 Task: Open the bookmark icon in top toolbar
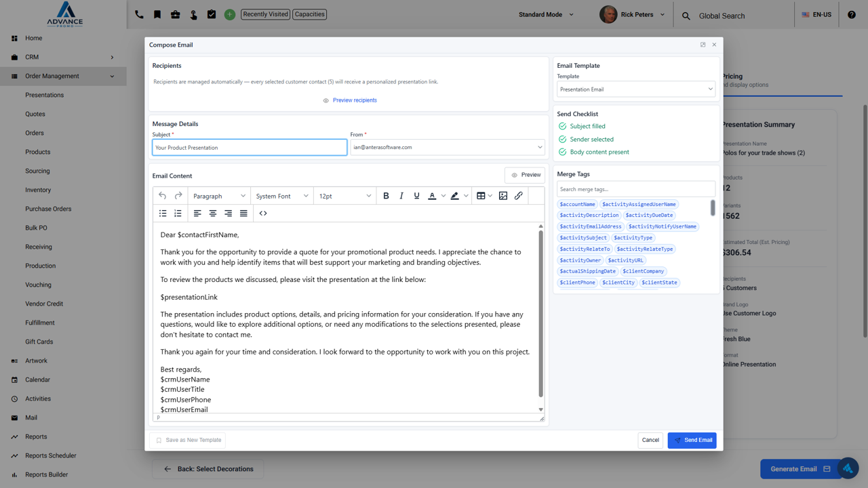tap(157, 14)
